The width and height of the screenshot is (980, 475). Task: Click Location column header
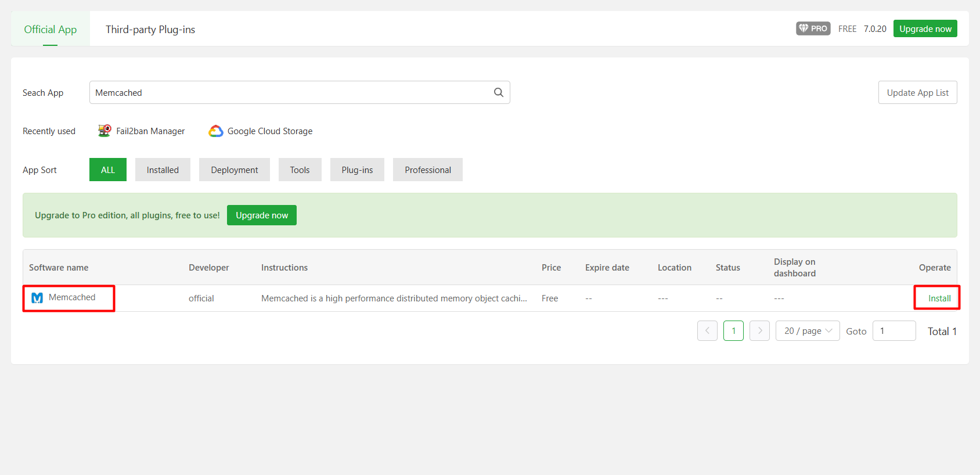[x=675, y=268]
